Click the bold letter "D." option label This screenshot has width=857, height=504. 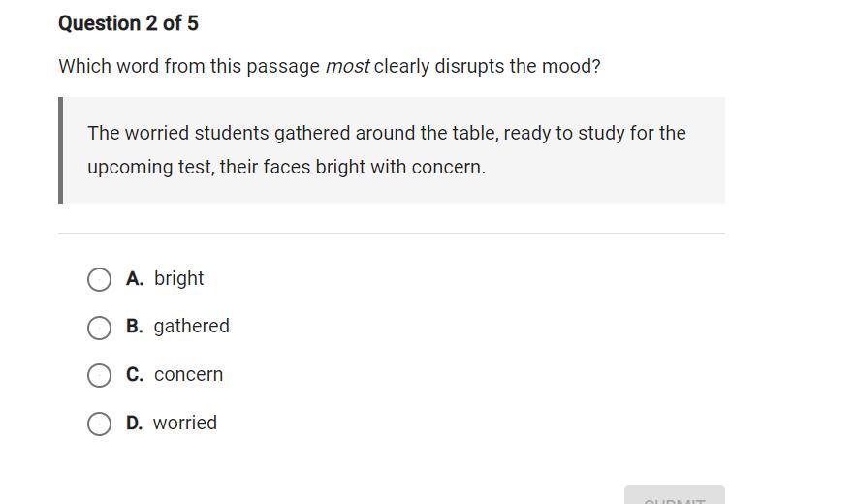point(135,423)
